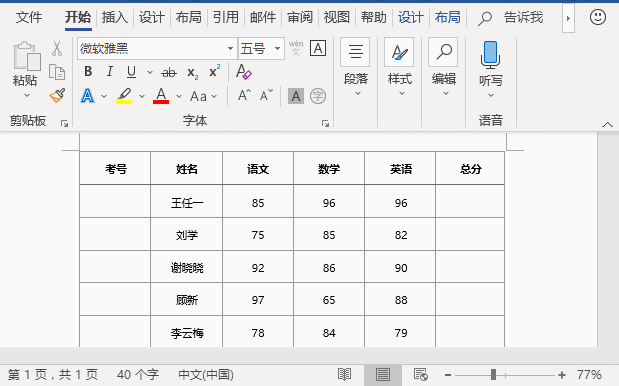Toggle Italic formatting
619x386 pixels.
(x=110, y=72)
